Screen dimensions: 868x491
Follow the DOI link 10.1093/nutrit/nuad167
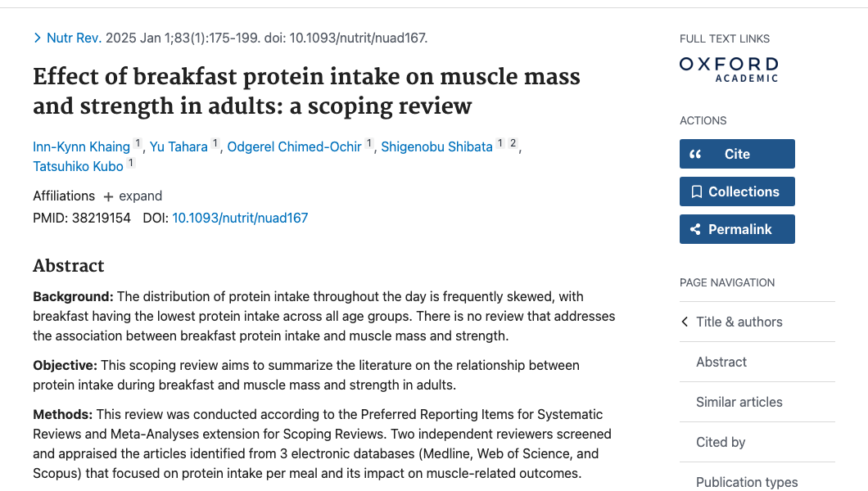coord(240,218)
